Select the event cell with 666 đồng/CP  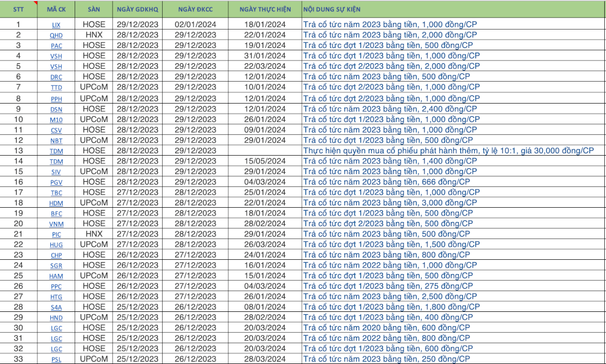pos(454,182)
